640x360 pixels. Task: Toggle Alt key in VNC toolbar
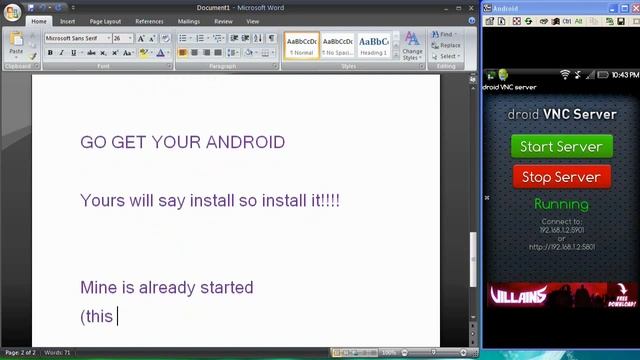(578, 21)
